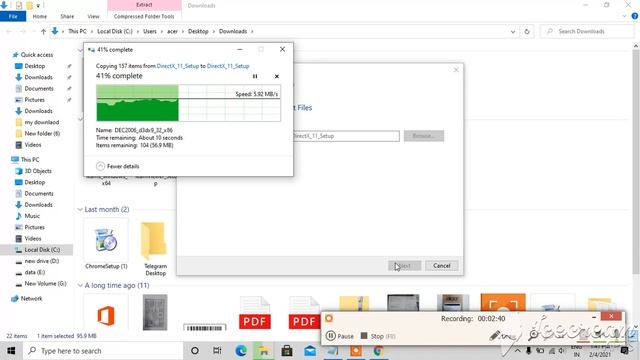Open the destination DirectX_11_Setup link

coord(228,66)
